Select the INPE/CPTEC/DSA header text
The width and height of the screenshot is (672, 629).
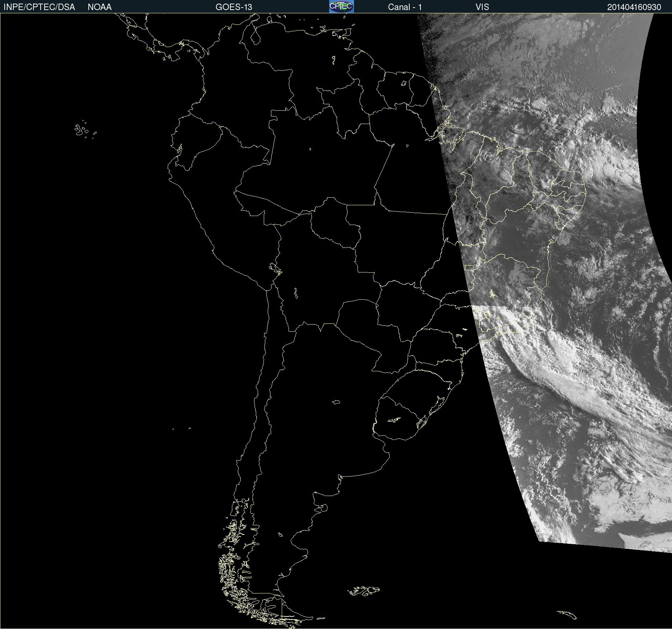click(x=39, y=7)
